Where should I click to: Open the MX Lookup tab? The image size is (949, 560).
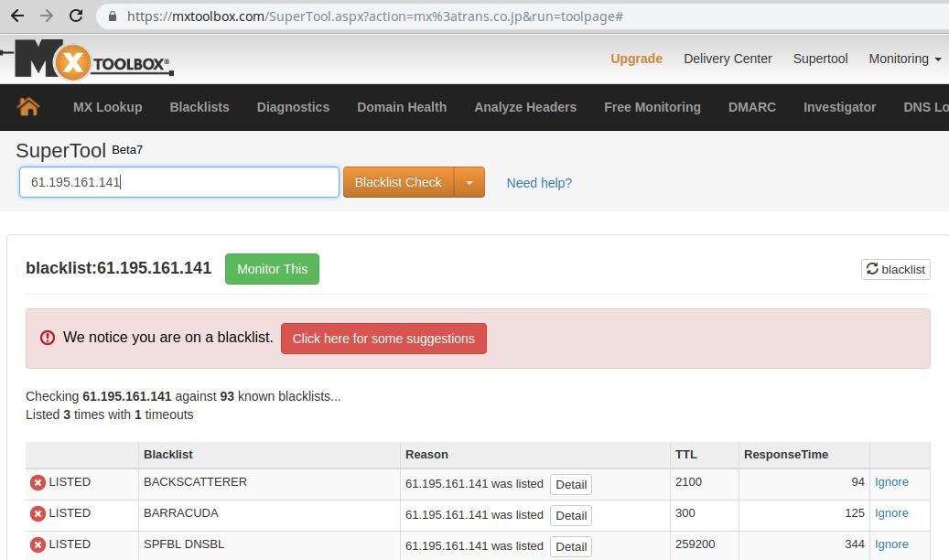pyautogui.click(x=108, y=107)
